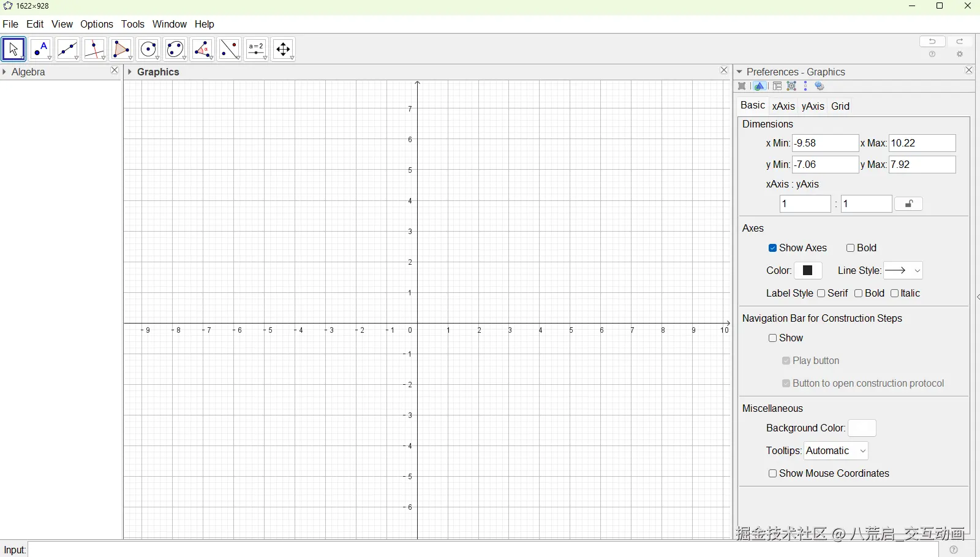Open the Options menu
The width and height of the screenshot is (980, 557).
(97, 24)
